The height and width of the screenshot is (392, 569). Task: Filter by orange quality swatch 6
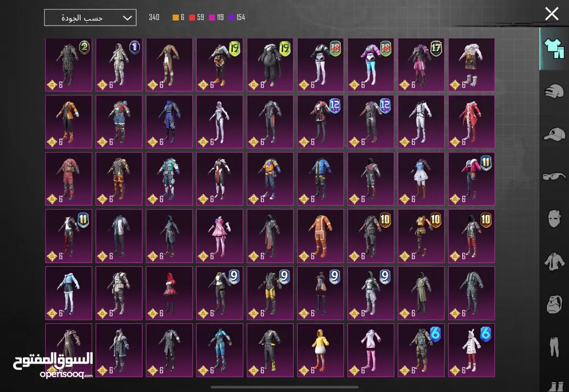(178, 17)
